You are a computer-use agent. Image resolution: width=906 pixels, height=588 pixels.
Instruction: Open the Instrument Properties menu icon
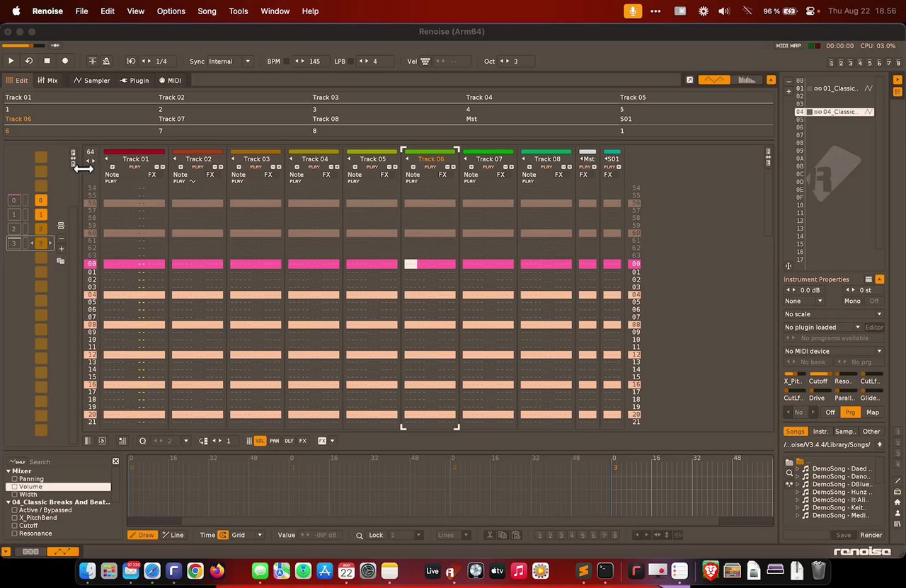[868, 279]
